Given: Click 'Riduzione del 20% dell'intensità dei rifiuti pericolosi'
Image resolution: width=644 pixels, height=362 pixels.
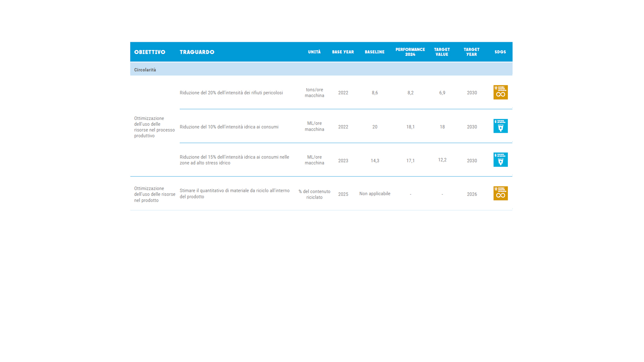Looking at the screenshot, I should pyautogui.click(x=231, y=93).
